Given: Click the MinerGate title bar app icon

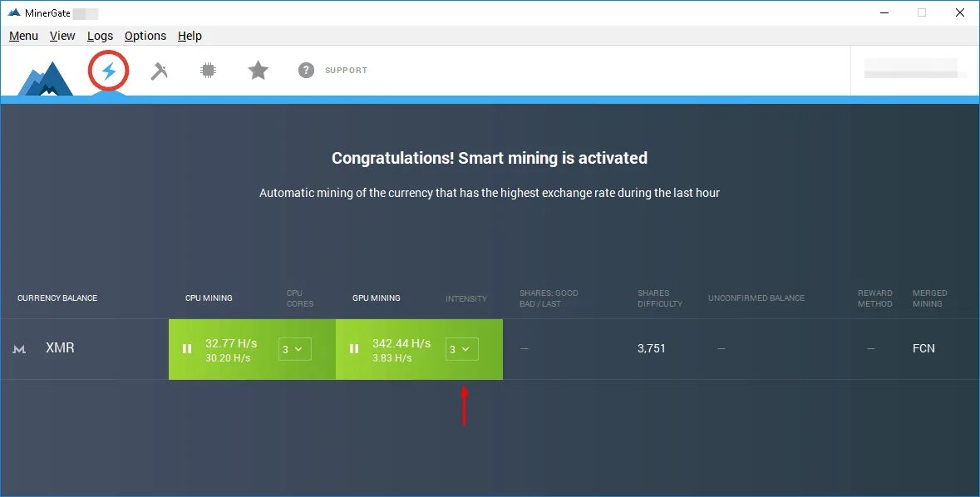Looking at the screenshot, I should (14, 12).
